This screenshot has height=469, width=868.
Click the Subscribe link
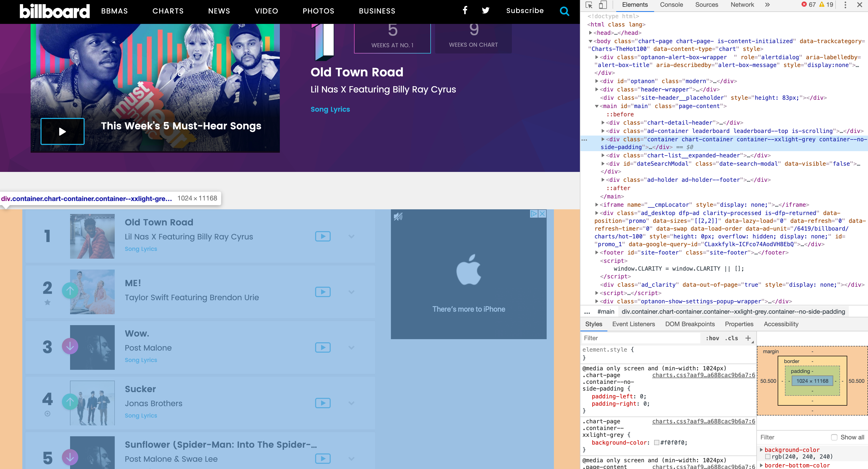coord(525,11)
